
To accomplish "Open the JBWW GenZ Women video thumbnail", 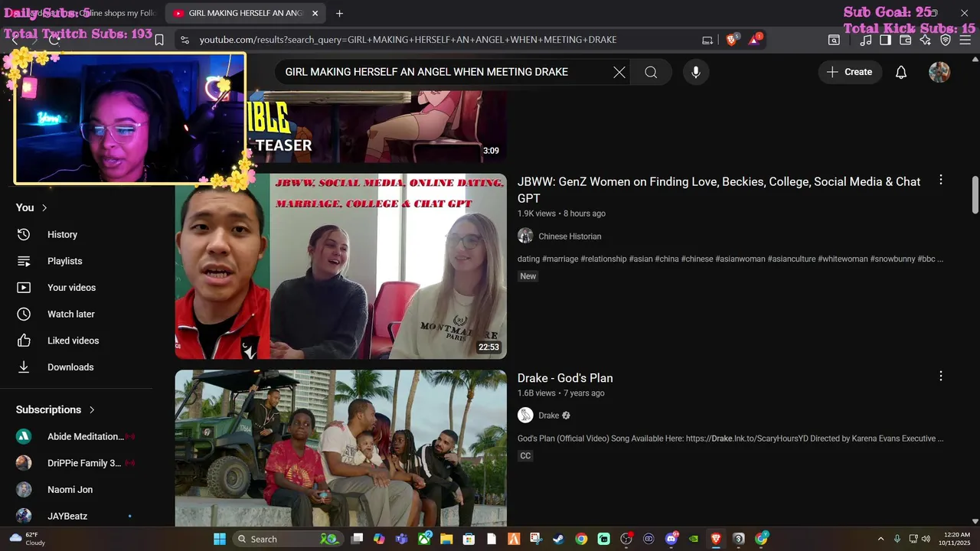I will (x=341, y=266).
